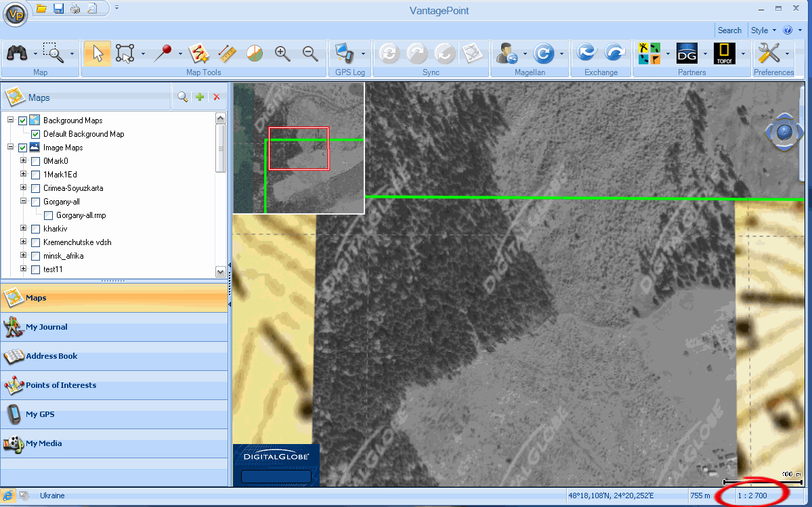Open the National Geographic partner icon
The image size is (812, 507).
(x=724, y=53)
